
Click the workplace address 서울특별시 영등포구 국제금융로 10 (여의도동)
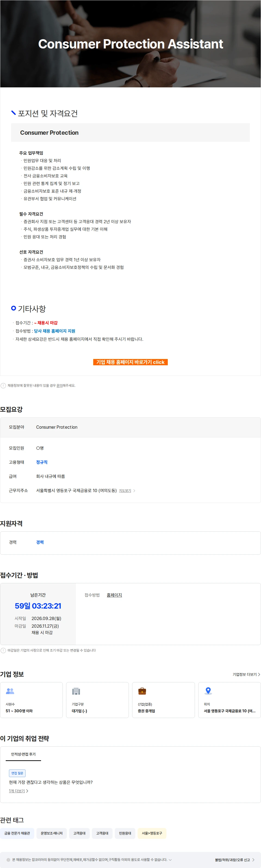[x=76, y=490]
